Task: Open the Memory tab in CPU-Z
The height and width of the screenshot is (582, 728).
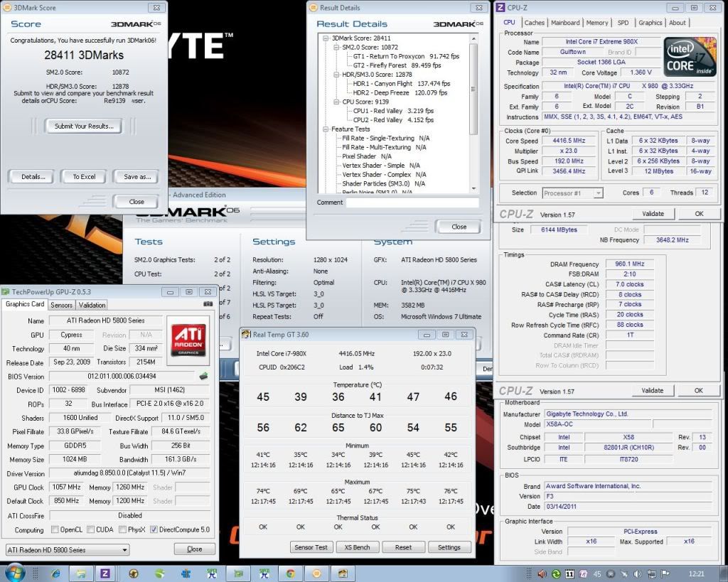Action: point(596,23)
